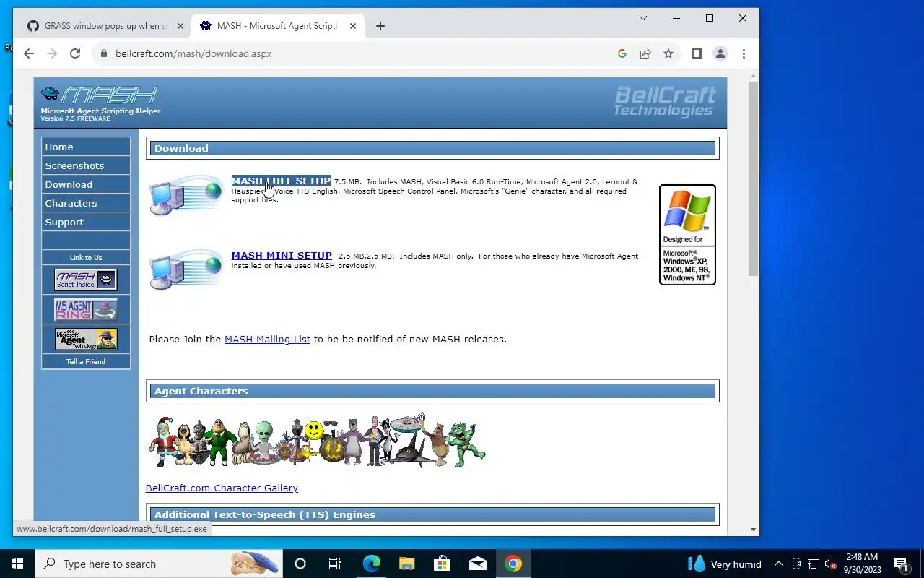924x578 pixels.
Task: Click the Google icon in address bar
Action: 622,53
